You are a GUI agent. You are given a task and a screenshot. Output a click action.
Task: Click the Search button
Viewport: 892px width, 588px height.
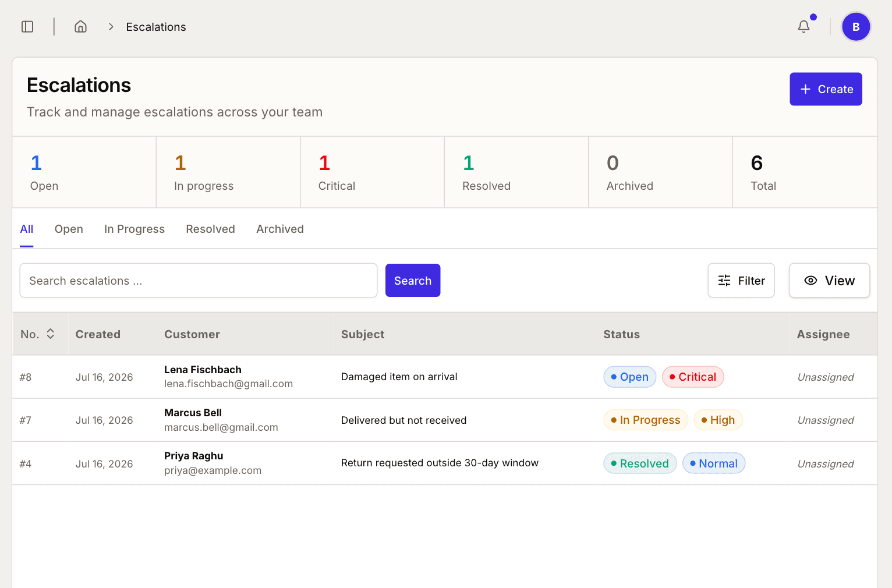[413, 281]
